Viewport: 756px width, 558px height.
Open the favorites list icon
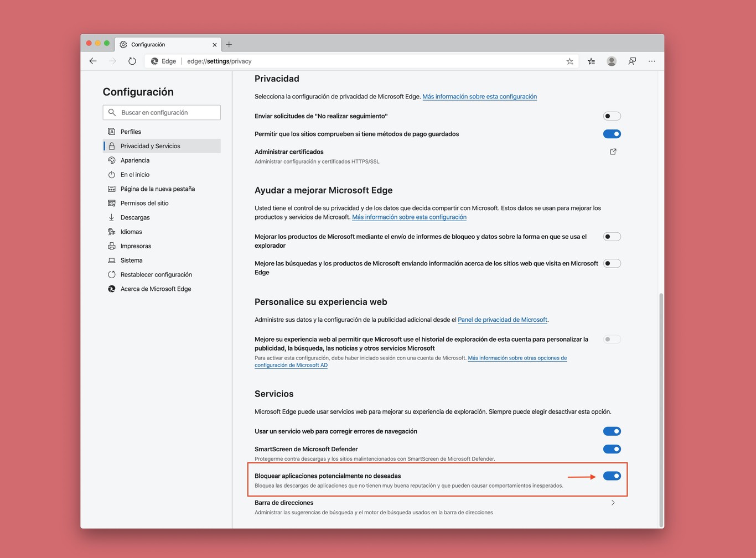tap(591, 61)
